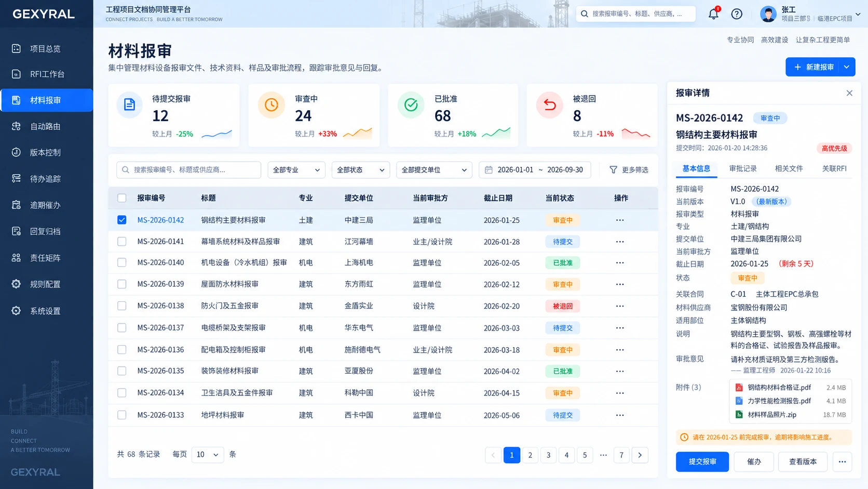Click 被退回 return arrow icon
This screenshot has height=489, width=868.
(549, 104)
